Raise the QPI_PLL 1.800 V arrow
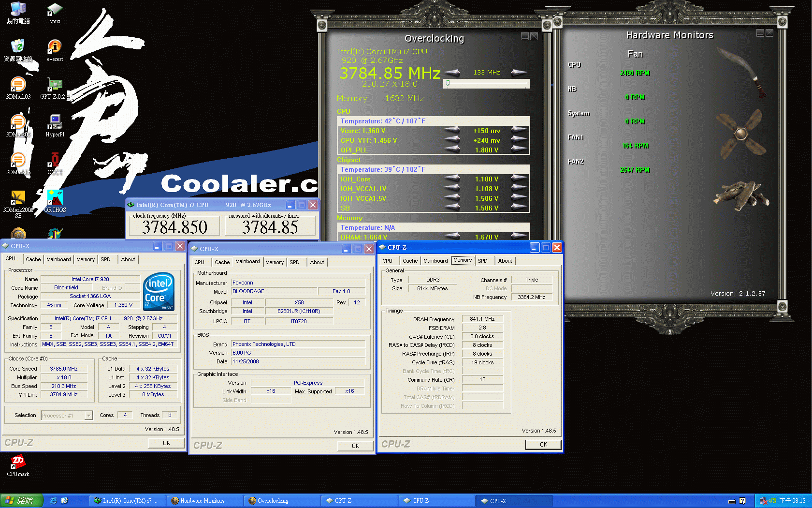 click(x=519, y=149)
